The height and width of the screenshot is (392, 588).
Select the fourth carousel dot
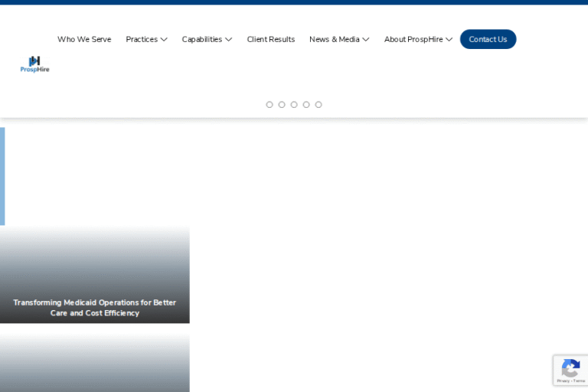click(x=306, y=105)
